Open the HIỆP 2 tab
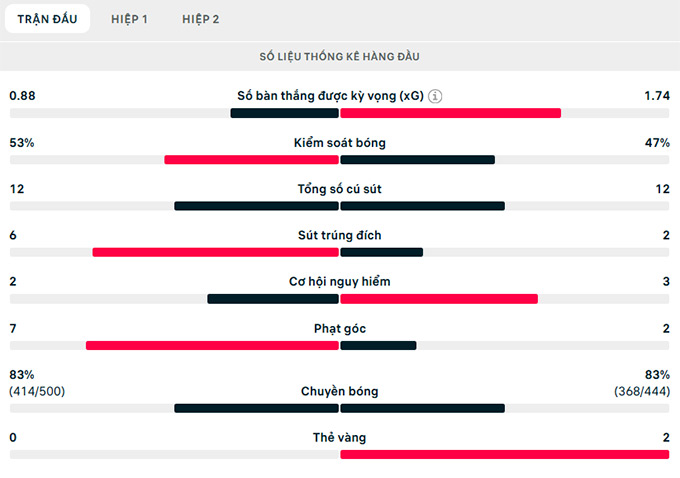The image size is (680, 478). (x=201, y=19)
